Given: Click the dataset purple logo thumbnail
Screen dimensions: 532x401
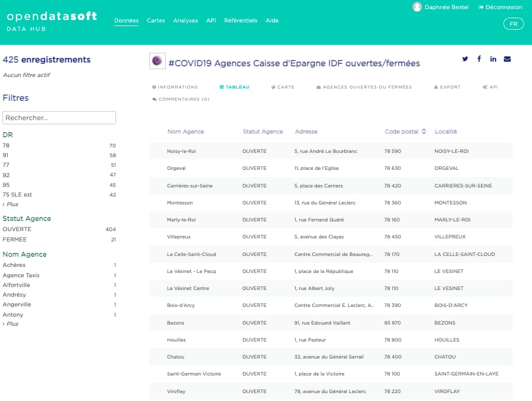Looking at the screenshot, I should (x=157, y=61).
